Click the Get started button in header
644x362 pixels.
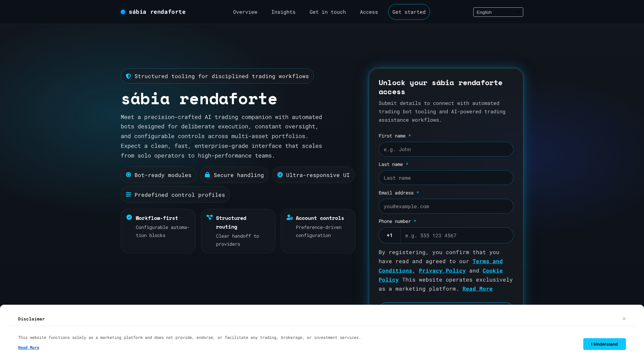(409, 12)
